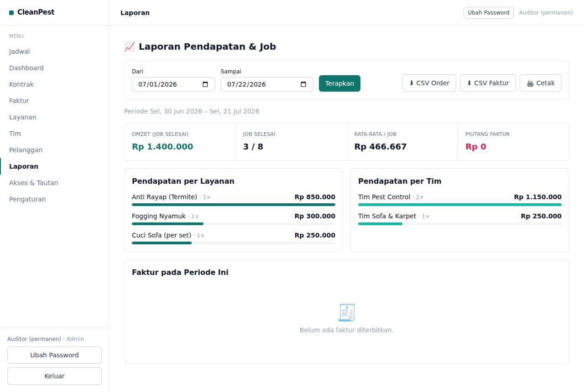
Task: Click the Dari date input field
Action: (x=173, y=84)
